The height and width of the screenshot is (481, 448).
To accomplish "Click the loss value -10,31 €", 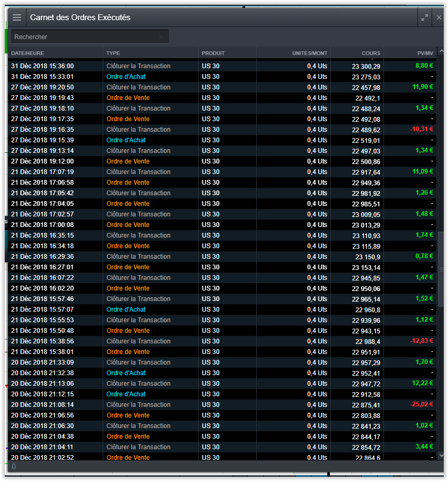I will [x=422, y=129].
